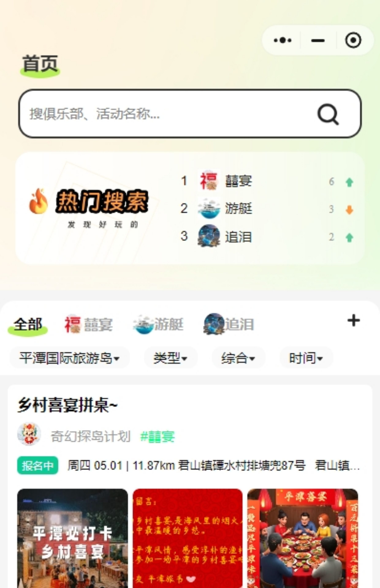Open the 时间 filter dropdown

(306, 358)
